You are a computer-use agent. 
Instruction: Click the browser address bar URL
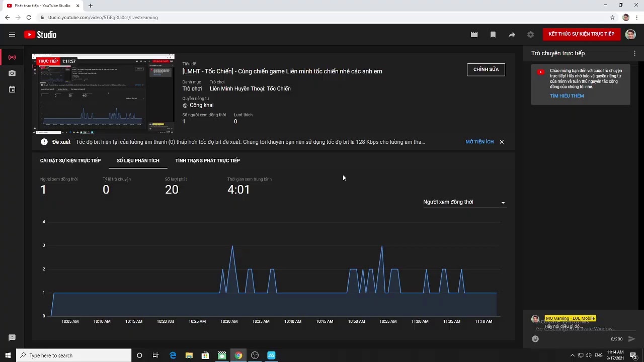point(103,17)
